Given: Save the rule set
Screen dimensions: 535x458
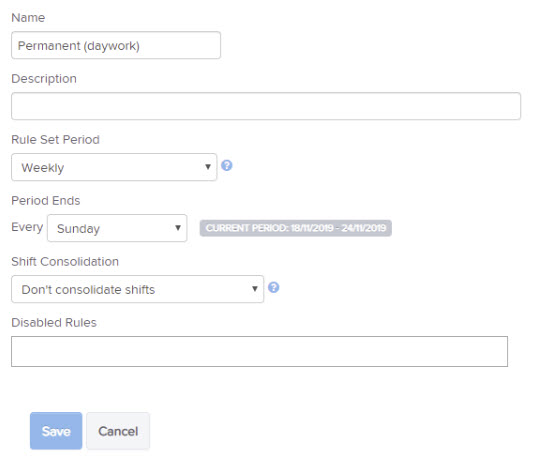Looking at the screenshot, I should [56, 431].
